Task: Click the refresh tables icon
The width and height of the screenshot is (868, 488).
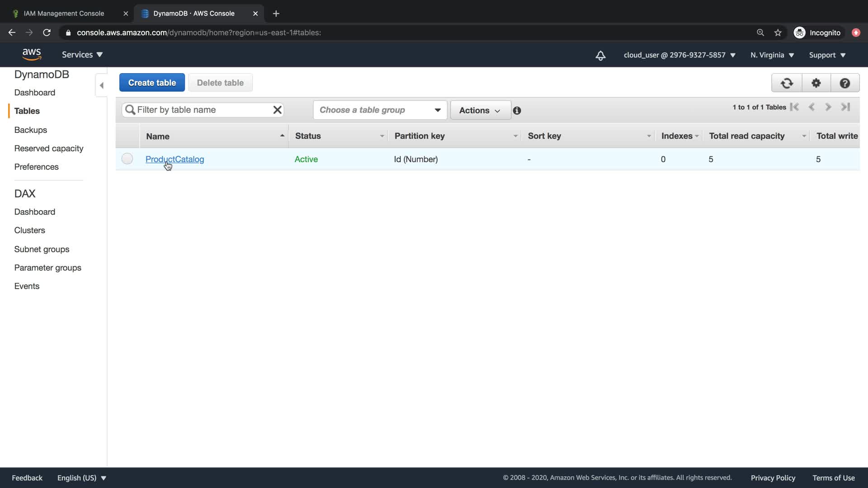Action: 787,83
